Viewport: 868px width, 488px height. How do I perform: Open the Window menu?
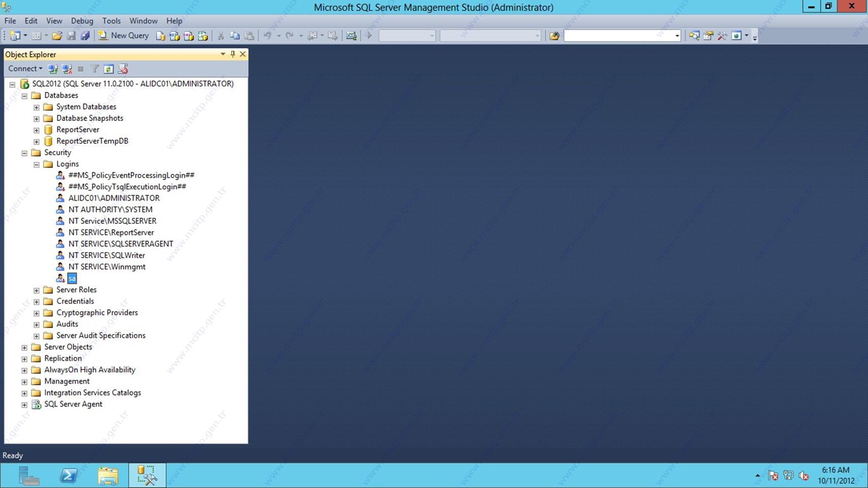click(x=143, y=21)
